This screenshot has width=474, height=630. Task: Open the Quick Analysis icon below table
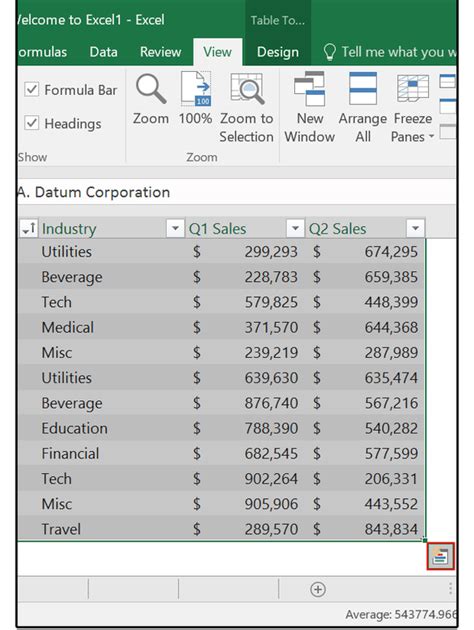tap(440, 556)
